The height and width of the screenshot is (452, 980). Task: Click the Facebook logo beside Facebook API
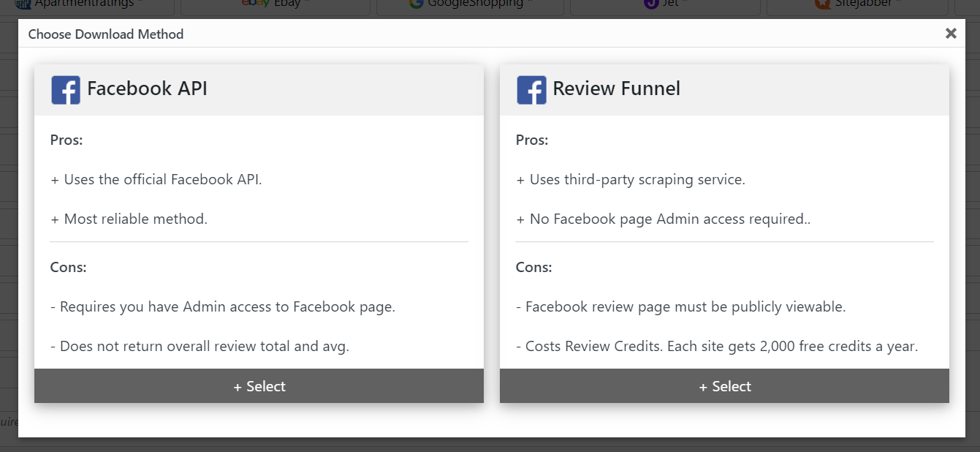66,90
